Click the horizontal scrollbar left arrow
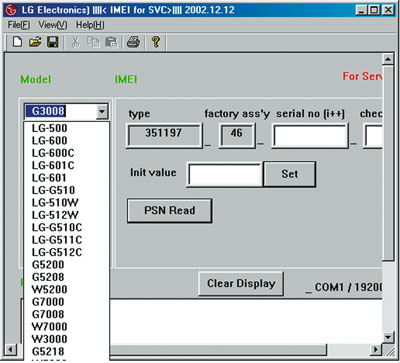 (11, 350)
